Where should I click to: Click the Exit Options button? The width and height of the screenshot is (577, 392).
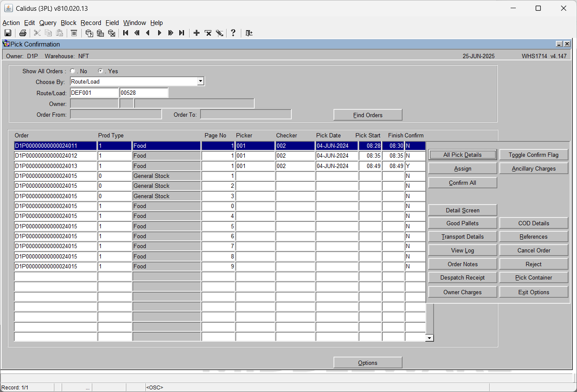click(x=533, y=292)
